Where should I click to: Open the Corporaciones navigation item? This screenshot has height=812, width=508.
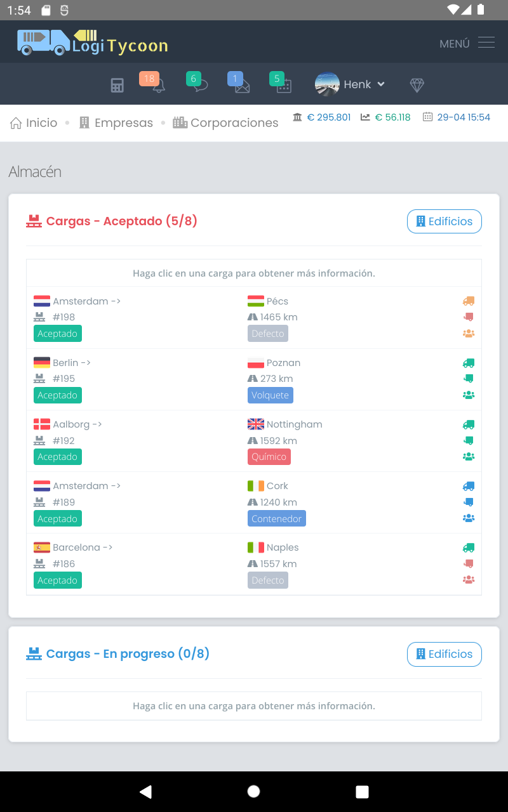click(x=226, y=123)
